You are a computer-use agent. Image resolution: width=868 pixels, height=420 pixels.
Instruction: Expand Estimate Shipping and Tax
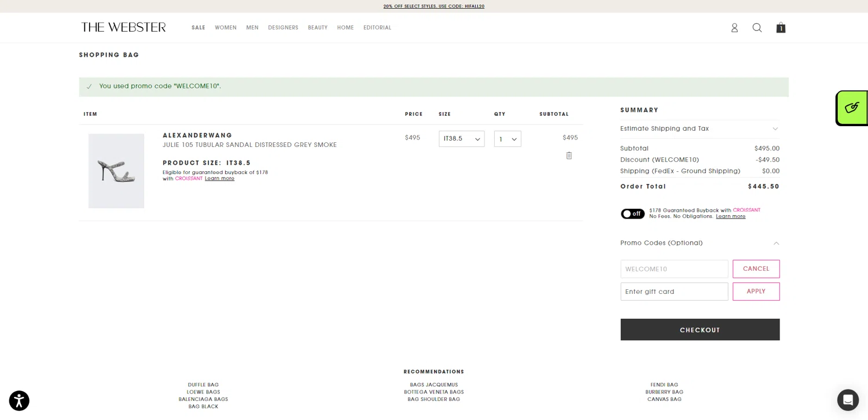[700, 128]
